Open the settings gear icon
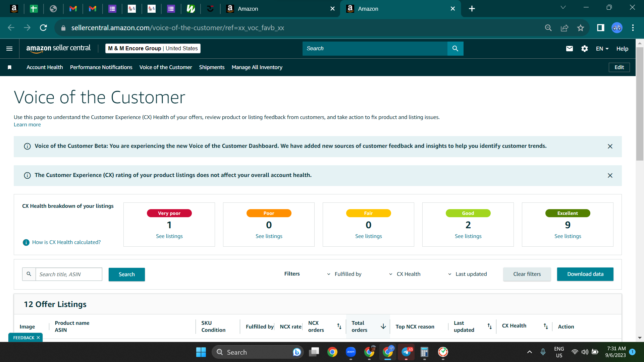Viewport: 644px width, 362px height. tap(585, 49)
